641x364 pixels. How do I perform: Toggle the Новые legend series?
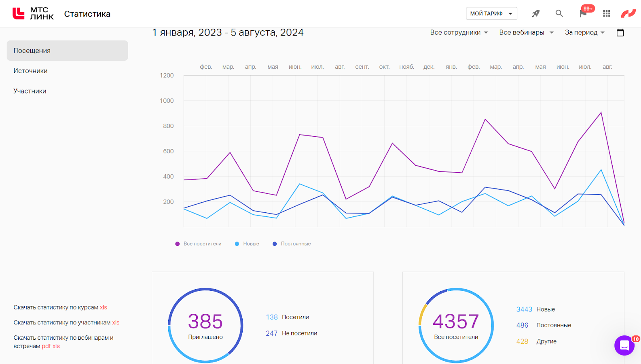point(247,244)
